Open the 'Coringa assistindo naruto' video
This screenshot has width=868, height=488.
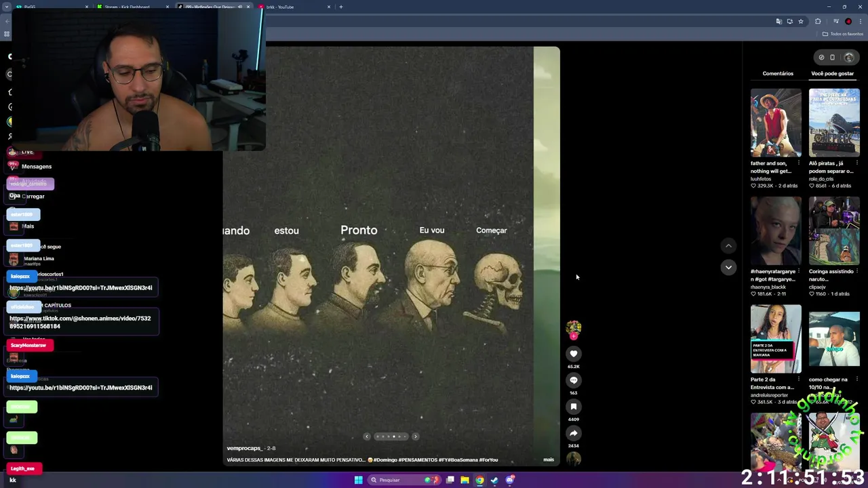pyautogui.click(x=834, y=231)
